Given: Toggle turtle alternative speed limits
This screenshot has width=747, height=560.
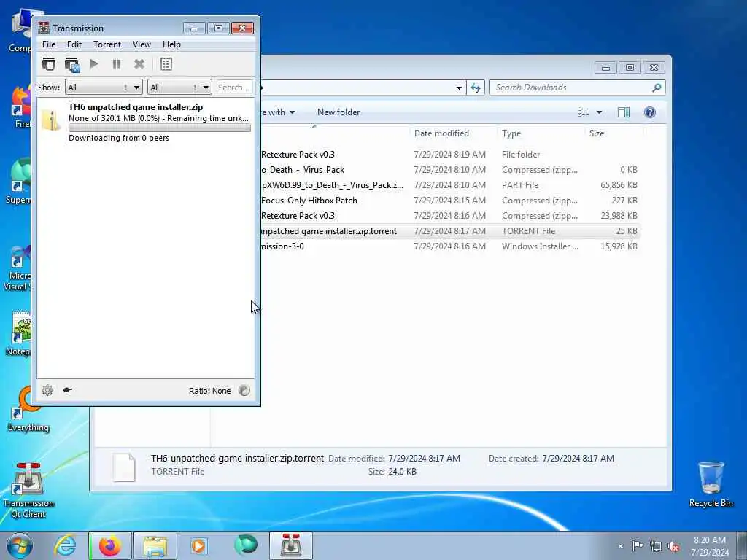Looking at the screenshot, I should click(67, 390).
